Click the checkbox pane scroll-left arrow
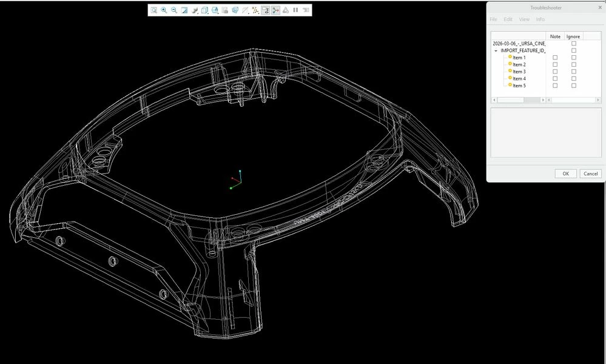The width and height of the screenshot is (606, 364). (x=549, y=99)
